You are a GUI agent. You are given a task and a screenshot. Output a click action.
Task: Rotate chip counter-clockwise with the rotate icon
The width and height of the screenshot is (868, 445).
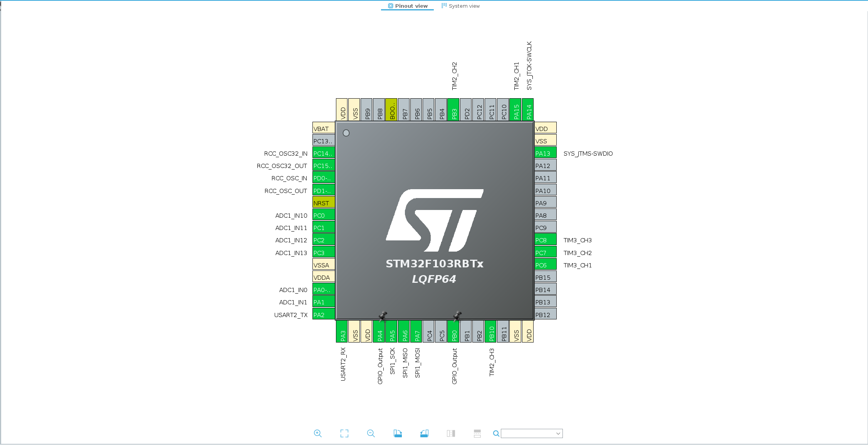click(424, 433)
